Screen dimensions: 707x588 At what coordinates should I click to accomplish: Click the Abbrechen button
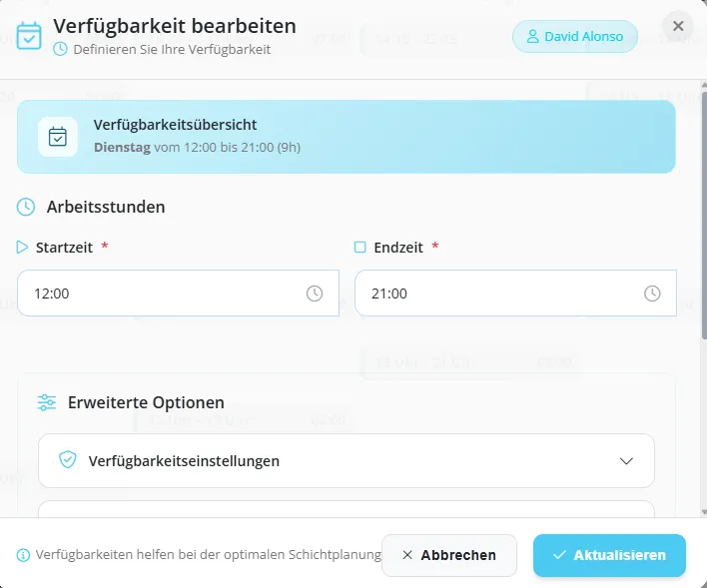(x=449, y=555)
